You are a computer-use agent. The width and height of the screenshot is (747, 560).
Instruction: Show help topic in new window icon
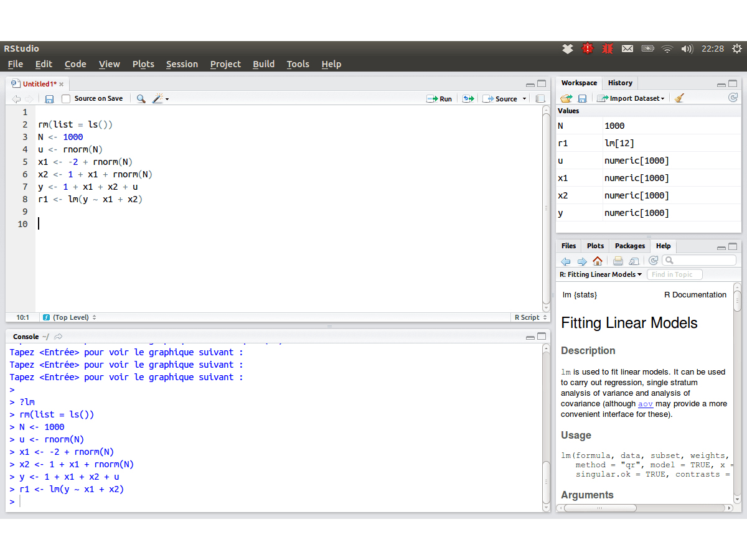tap(634, 261)
